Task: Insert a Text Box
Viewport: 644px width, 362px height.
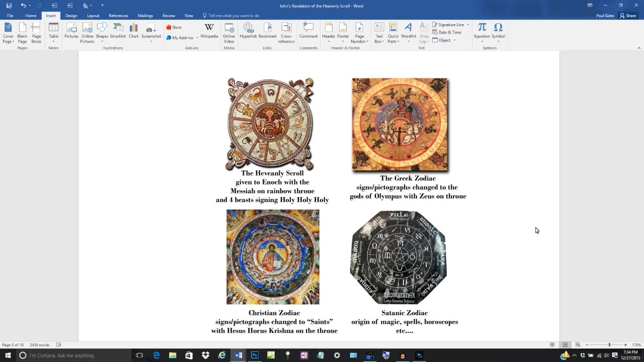Action: click(x=379, y=33)
